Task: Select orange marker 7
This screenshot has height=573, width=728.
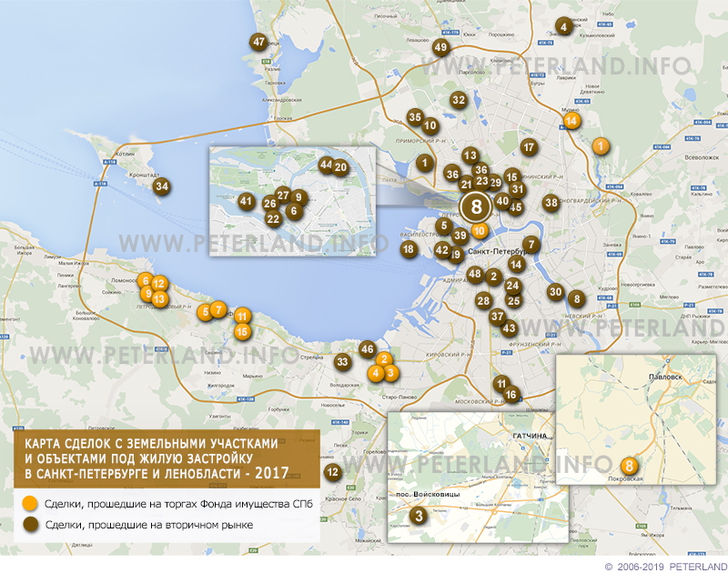Action: click(218, 309)
